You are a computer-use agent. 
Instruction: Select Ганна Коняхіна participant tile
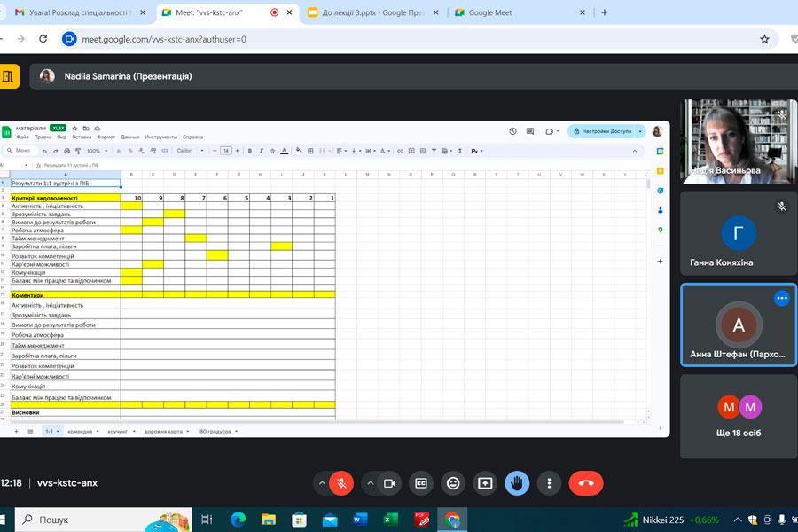pyautogui.click(x=738, y=233)
